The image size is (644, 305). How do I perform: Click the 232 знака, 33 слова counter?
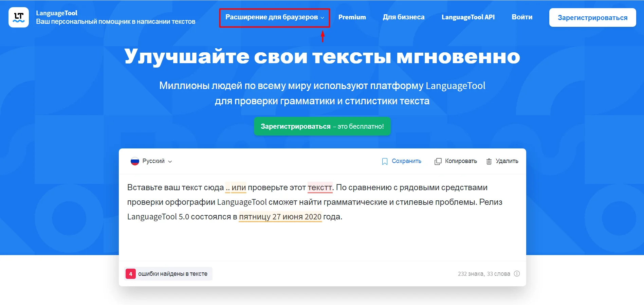tap(484, 274)
